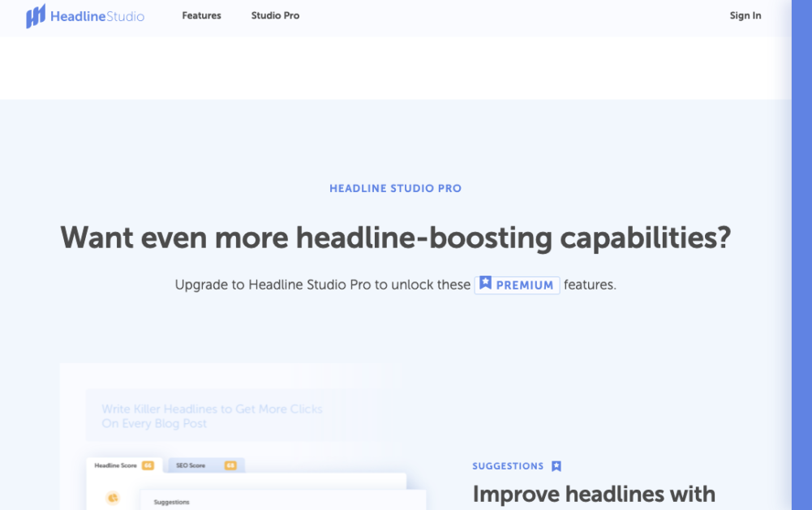812x510 pixels.
Task: Click the orange 68 score badge on SEO Score
Action: [230, 465]
